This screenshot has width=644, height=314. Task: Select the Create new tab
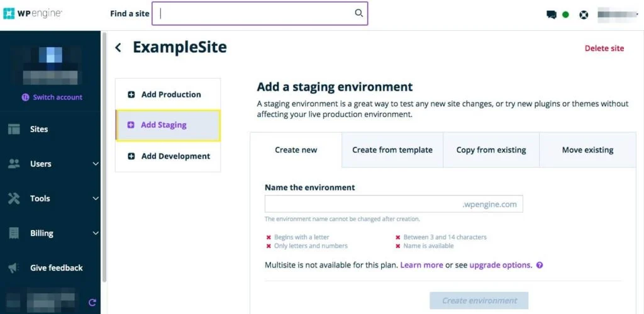click(296, 150)
